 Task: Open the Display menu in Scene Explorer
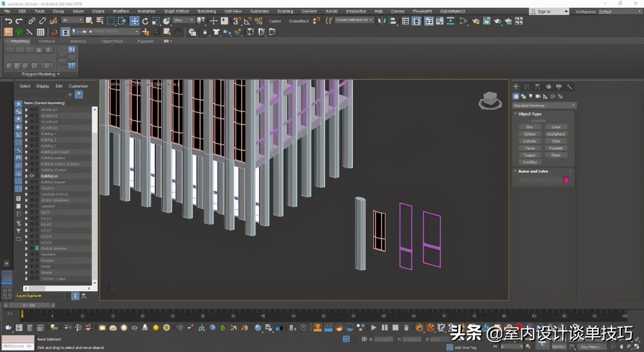tap(42, 86)
